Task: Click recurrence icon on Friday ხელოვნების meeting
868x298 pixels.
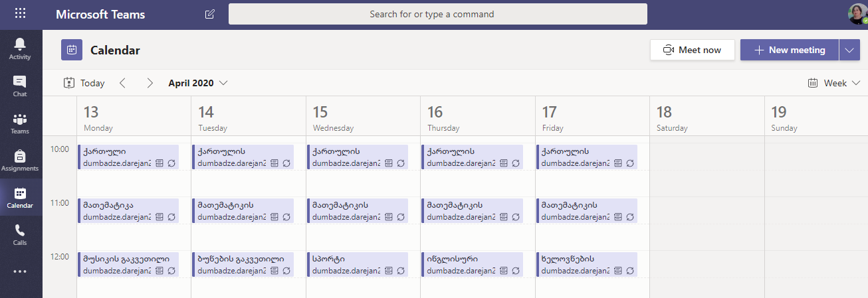Action: (x=629, y=270)
